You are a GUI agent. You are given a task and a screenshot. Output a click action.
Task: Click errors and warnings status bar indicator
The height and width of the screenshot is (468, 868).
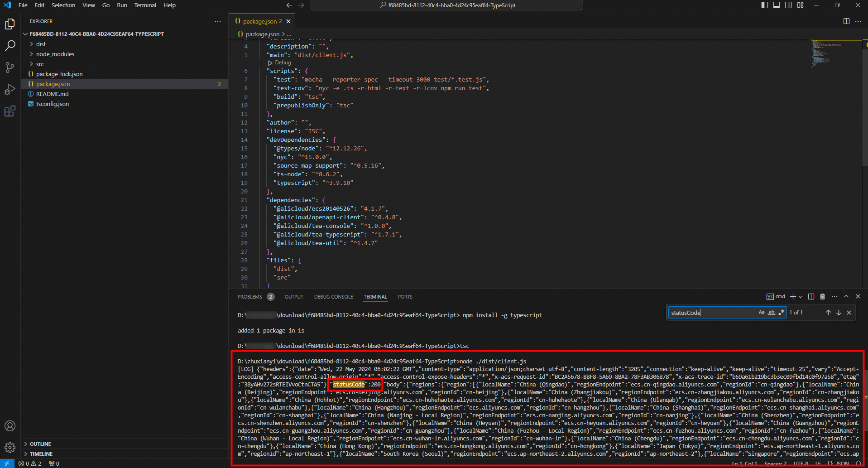click(30, 463)
